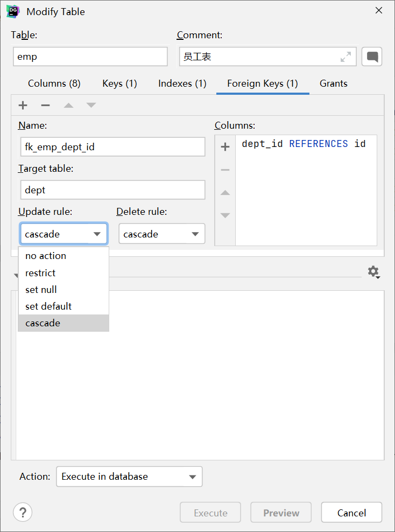Add a new foreign key with plus icon
This screenshot has width=395, height=532.
point(23,105)
